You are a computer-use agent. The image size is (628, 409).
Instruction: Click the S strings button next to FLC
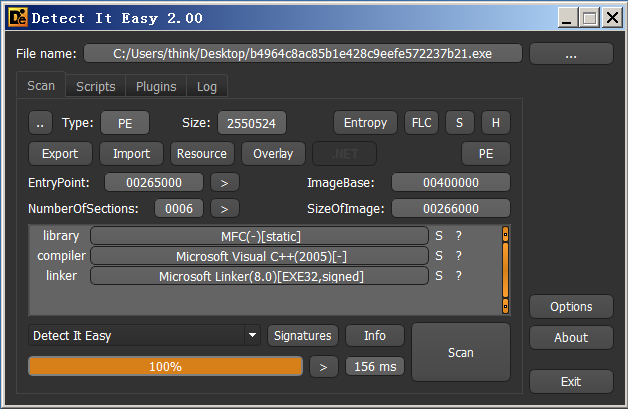(x=459, y=123)
